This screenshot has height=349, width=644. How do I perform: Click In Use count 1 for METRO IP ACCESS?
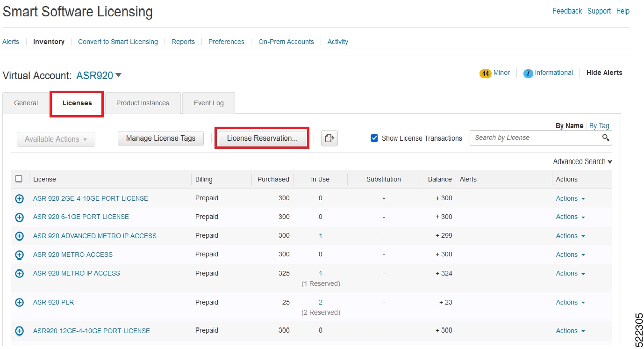tap(321, 273)
